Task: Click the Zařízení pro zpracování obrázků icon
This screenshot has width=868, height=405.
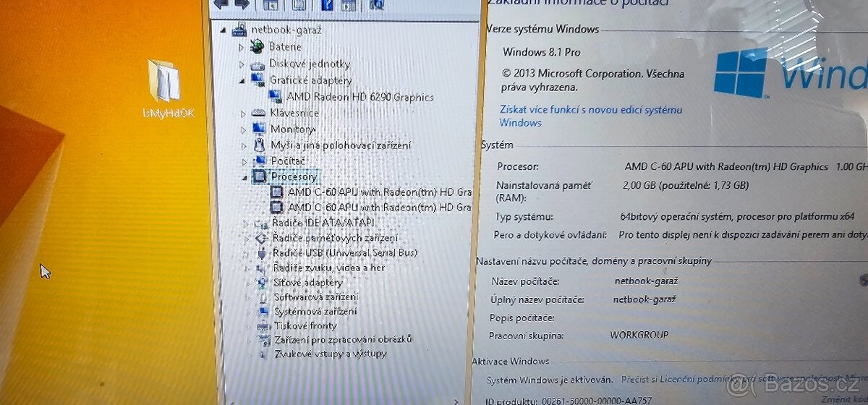Action: [x=264, y=340]
